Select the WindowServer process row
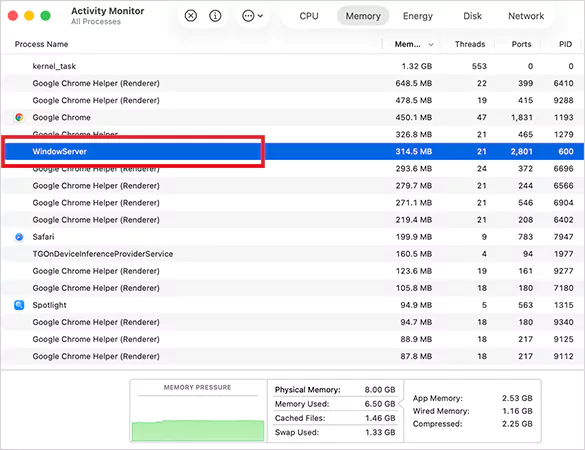 [292, 151]
